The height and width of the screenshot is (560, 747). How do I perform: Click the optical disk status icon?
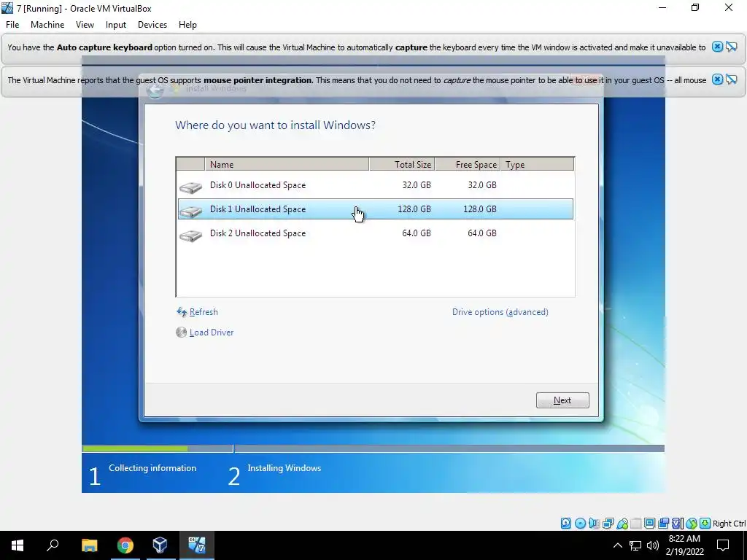(x=580, y=524)
